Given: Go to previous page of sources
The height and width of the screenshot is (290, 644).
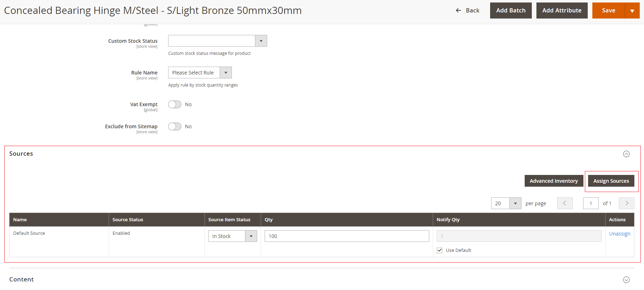Looking at the screenshot, I should (x=565, y=203).
